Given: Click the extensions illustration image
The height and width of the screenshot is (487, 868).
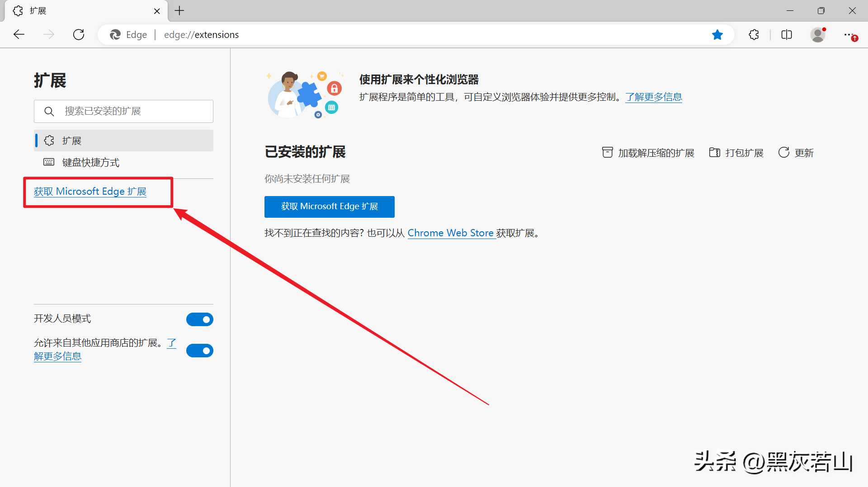Looking at the screenshot, I should coord(305,94).
